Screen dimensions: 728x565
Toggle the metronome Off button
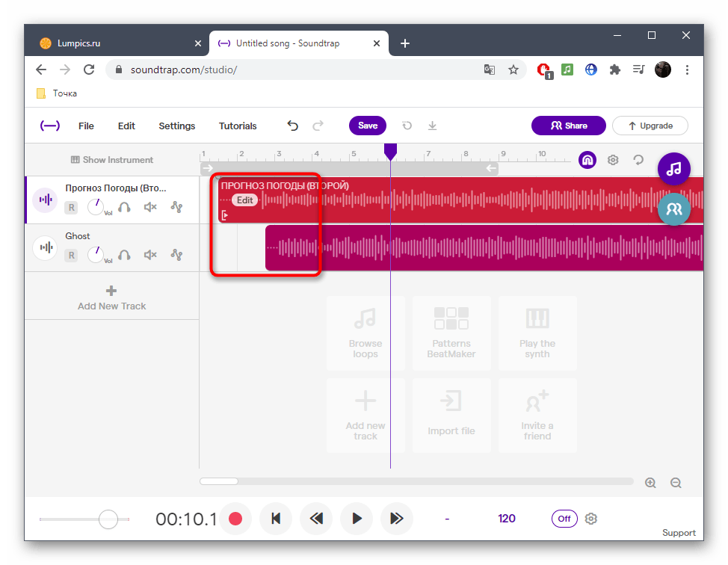pyautogui.click(x=564, y=519)
